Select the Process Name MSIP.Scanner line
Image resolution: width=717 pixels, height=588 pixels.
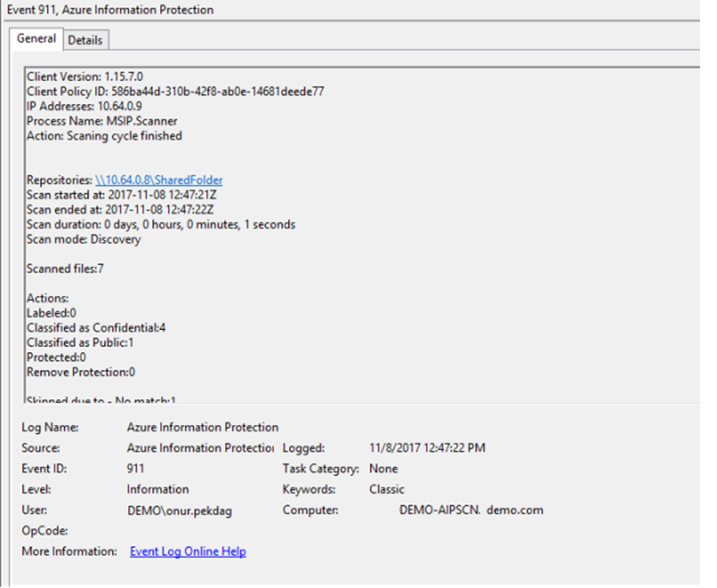102,121
